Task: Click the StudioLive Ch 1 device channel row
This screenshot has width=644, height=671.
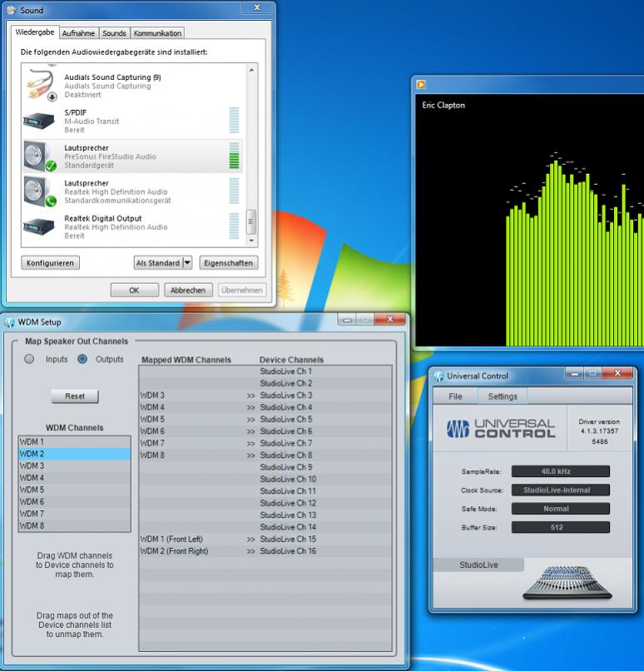Action: [x=265, y=371]
